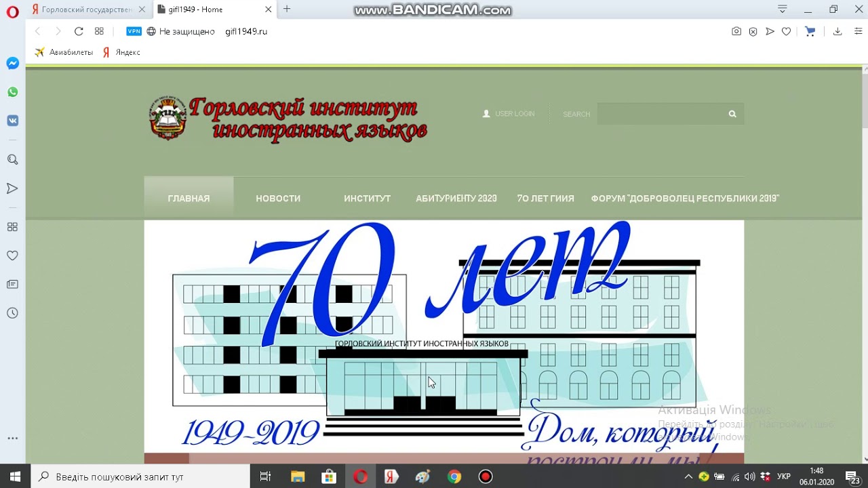
Task: Open the Easy Setup sliders icon
Action: pos(858,31)
